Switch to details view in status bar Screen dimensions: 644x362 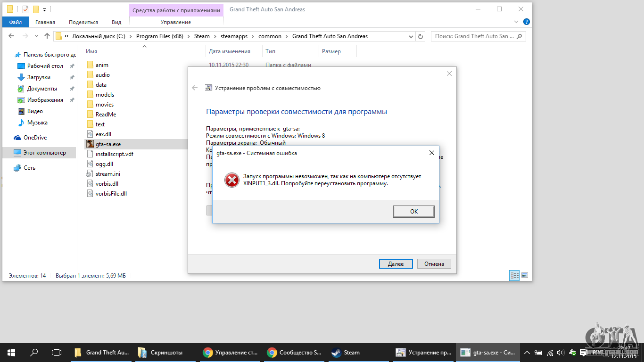click(x=514, y=275)
